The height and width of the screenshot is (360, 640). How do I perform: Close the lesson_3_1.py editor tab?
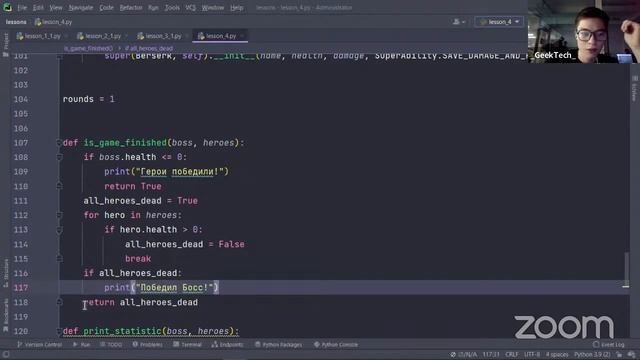coord(187,36)
